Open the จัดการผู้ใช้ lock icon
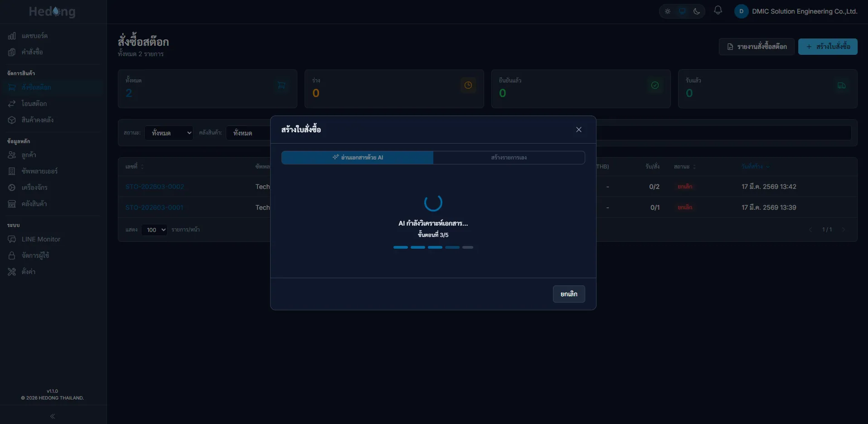Image resolution: width=868 pixels, height=424 pixels. tap(12, 255)
